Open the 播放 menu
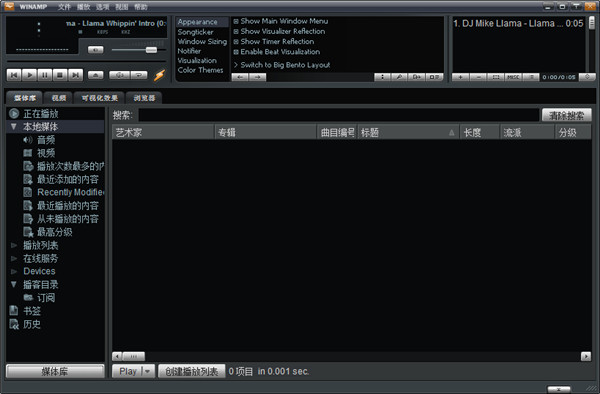Image resolution: width=600 pixels, height=394 pixels. click(83, 7)
